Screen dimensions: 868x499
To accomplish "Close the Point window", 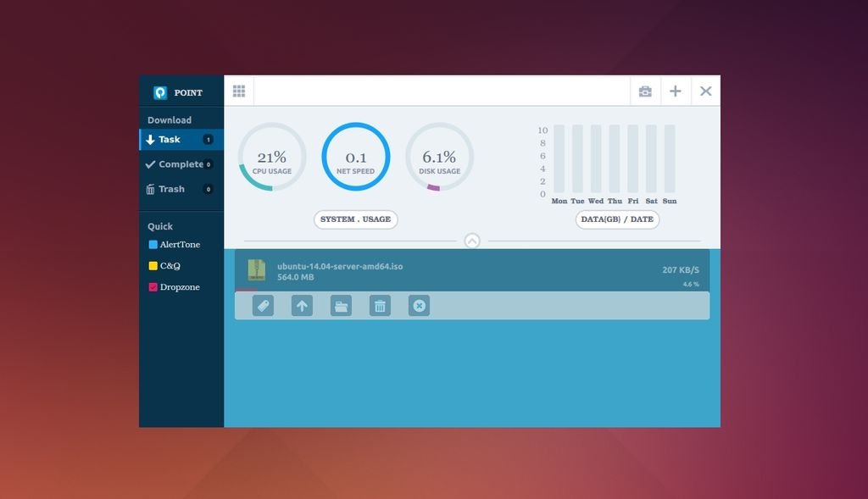I will pyautogui.click(x=705, y=91).
